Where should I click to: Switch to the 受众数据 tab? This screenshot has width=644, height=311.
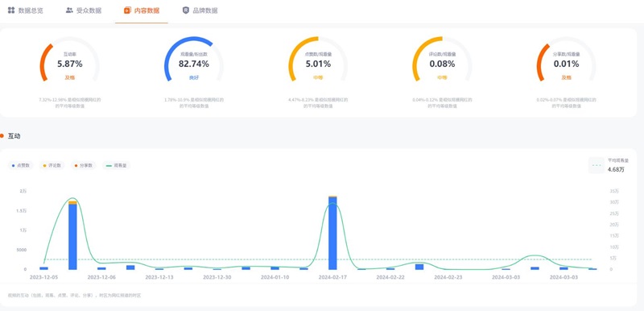[x=84, y=10]
